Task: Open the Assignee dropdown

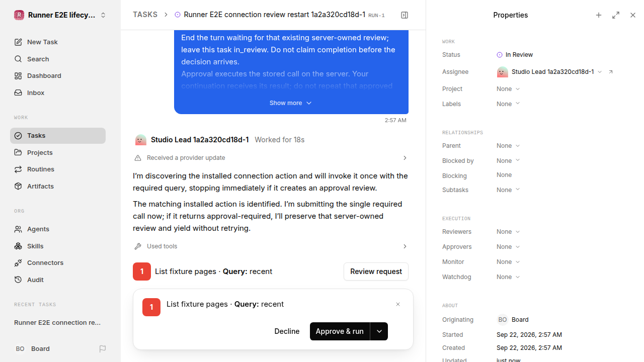Action: tap(549, 72)
